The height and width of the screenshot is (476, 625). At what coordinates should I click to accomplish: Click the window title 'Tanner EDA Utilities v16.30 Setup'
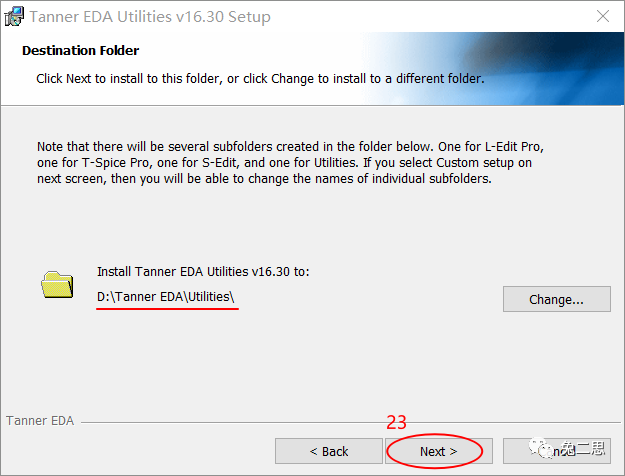(x=149, y=17)
